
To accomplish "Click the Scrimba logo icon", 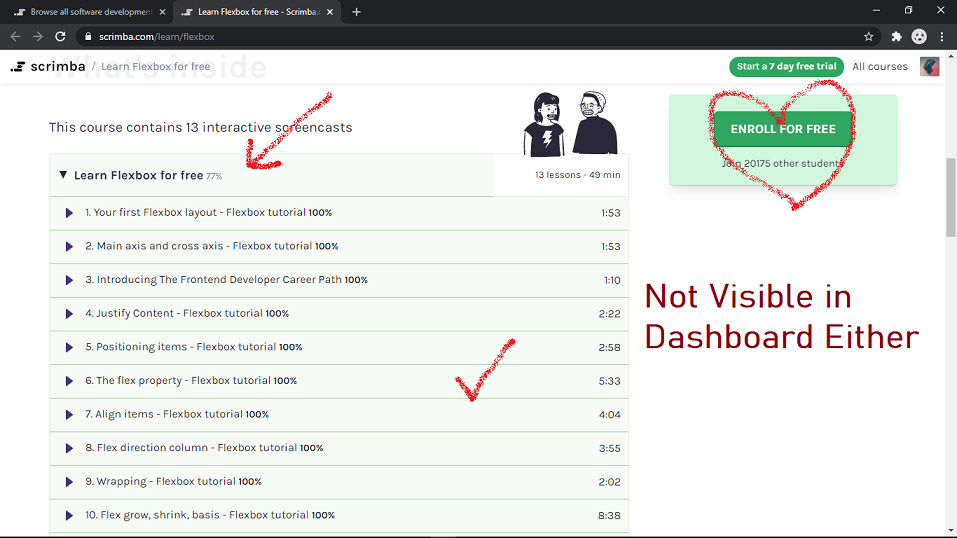I will coord(18,67).
